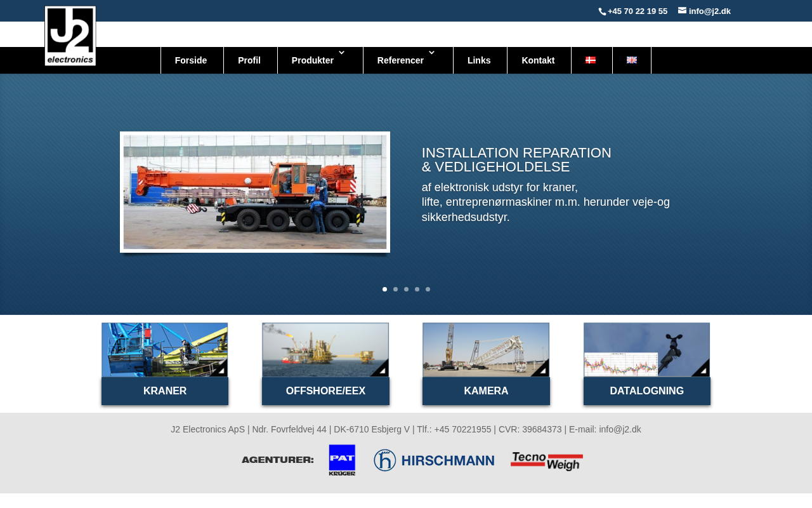Viewport: 812px width, 508px height.
Task: Click the KRANER button
Action: coord(165,391)
